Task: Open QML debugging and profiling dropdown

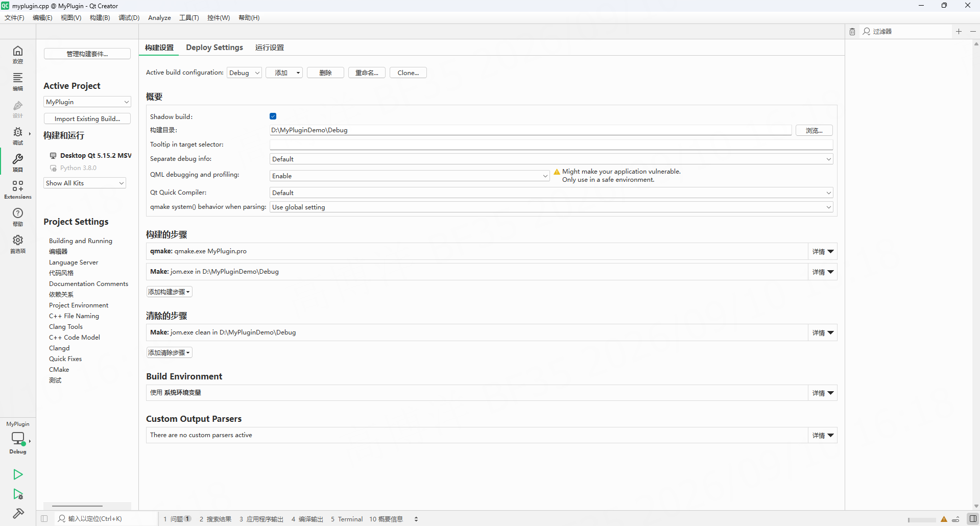Action: [x=410, y=176]
